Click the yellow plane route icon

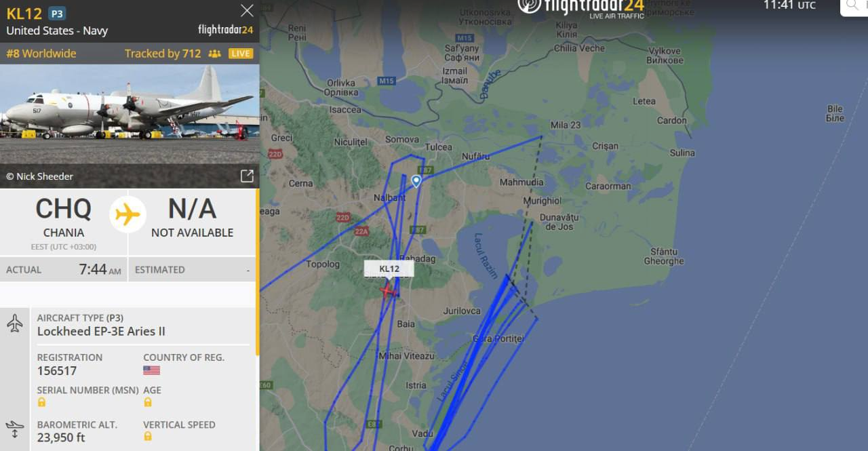pyautogui.click(x=127, y=215)
